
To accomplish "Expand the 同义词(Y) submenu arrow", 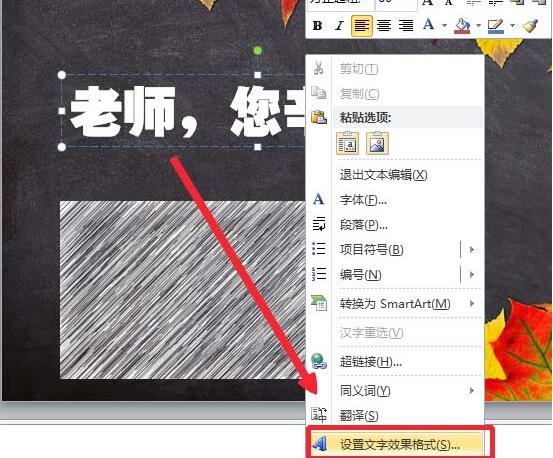I will [472, 390].
